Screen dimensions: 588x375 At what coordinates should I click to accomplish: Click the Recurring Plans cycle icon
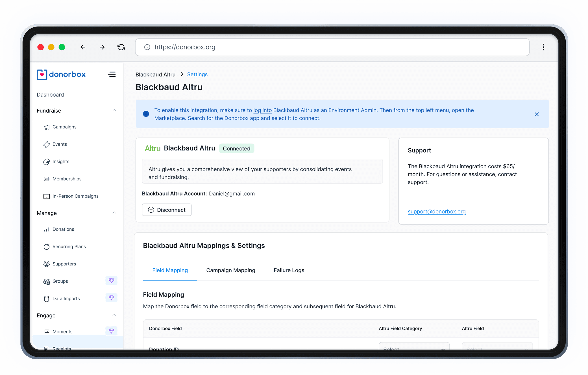(47, 247)
